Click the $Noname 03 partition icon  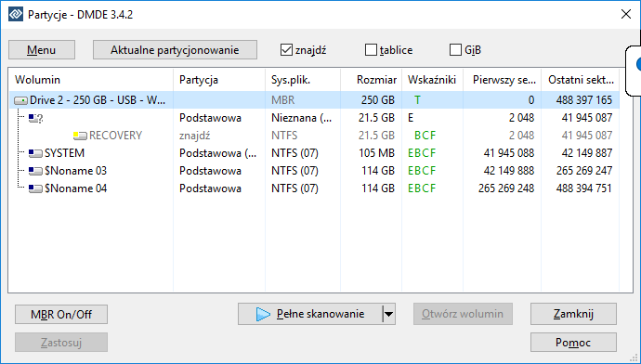pos(35,171)
